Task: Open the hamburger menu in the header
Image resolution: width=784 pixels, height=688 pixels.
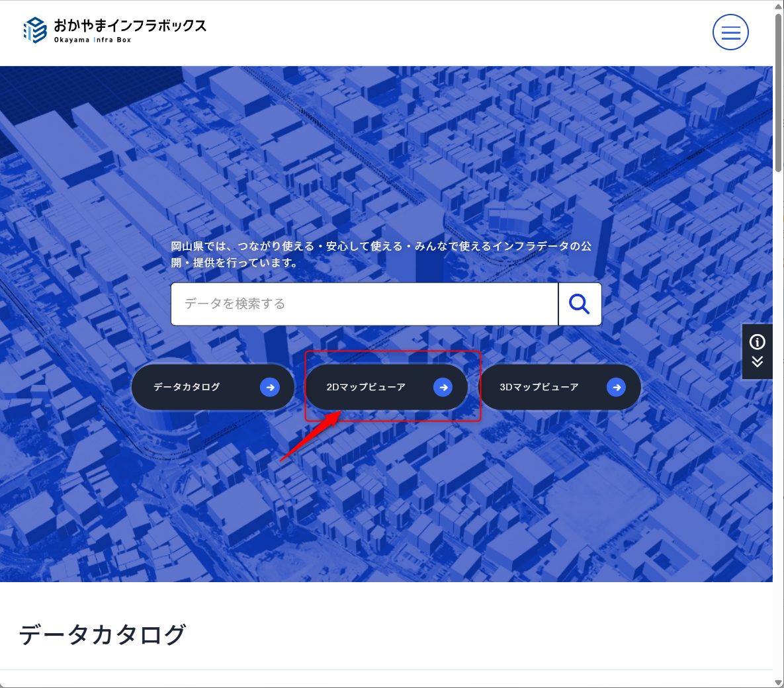Action: coord(730,32)
